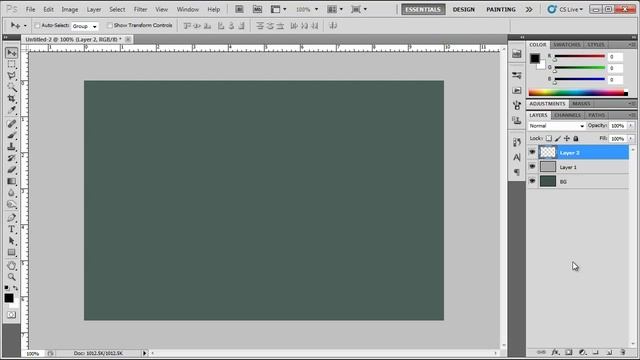Enable Show Transform Controls checkbox

[109, 25]
